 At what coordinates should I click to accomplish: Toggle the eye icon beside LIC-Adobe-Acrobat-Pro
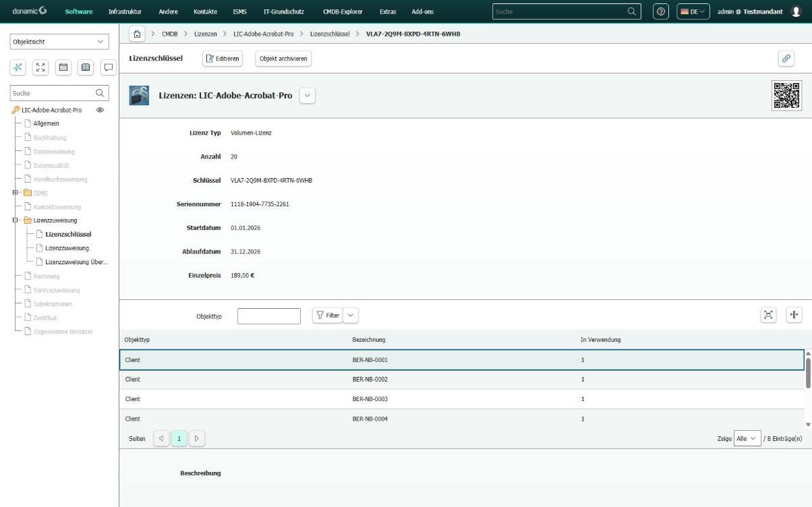point(100,110)
